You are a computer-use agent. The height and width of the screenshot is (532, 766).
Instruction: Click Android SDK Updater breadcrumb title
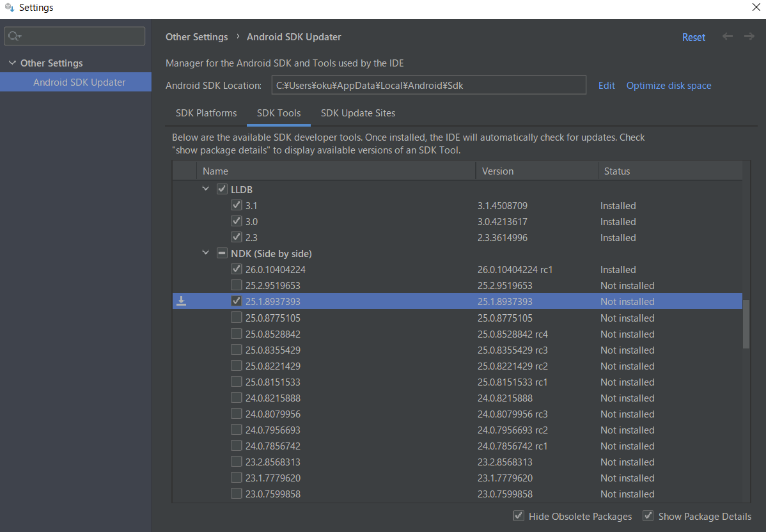click(x=293, y=37)
